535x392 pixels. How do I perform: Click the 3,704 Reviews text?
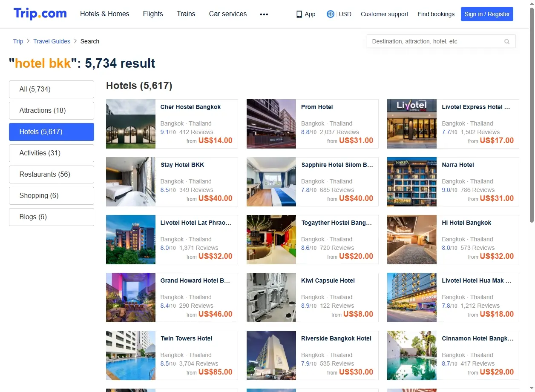point(199,364)
